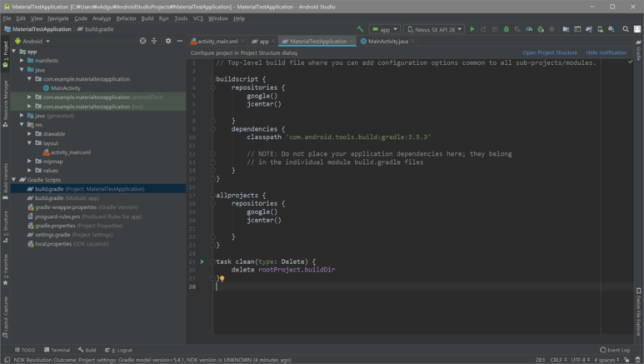Open the Nexus 5X API 28 device dropdown

click(435, 30)
